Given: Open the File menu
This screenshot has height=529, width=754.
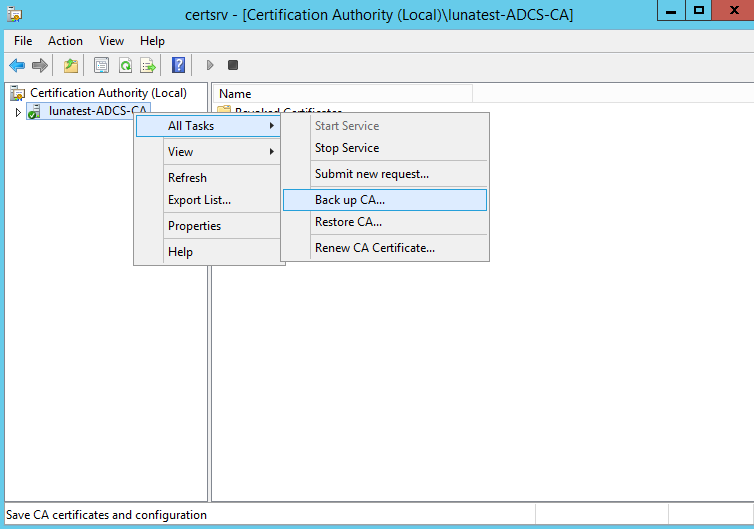Looking at the screenshot, I should click(23, 41).
